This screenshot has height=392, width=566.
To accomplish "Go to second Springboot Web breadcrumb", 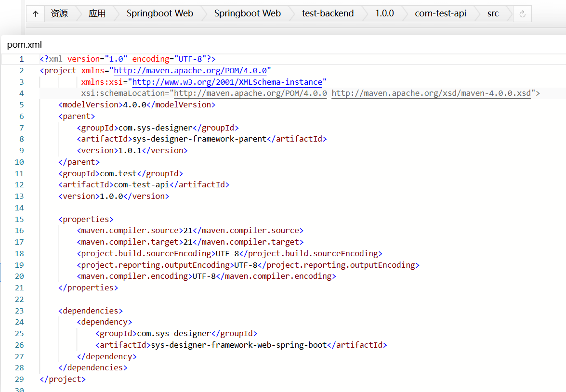I will pos(248,13).
